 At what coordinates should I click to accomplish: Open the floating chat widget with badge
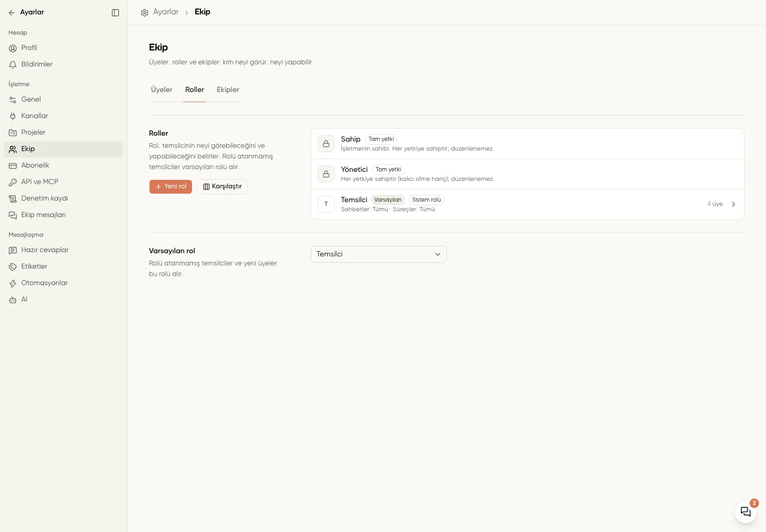pyautogui.click(x=746, y=512)
